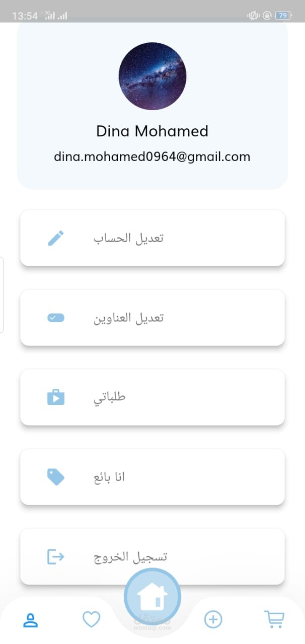
Task: Tap the logout arrow icon
Action: [56, 556]
